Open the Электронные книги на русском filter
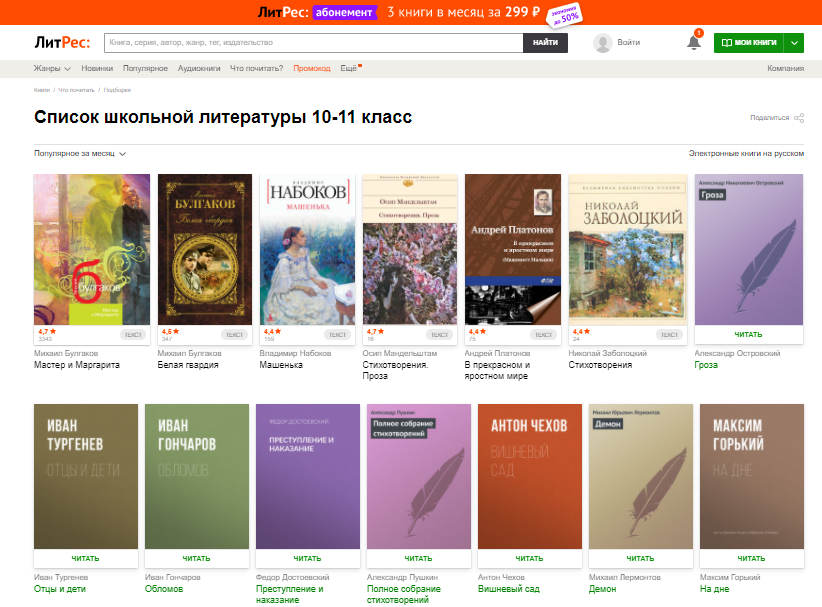Image resolution: width=822 pixels, height=607 pixels. 746,153
